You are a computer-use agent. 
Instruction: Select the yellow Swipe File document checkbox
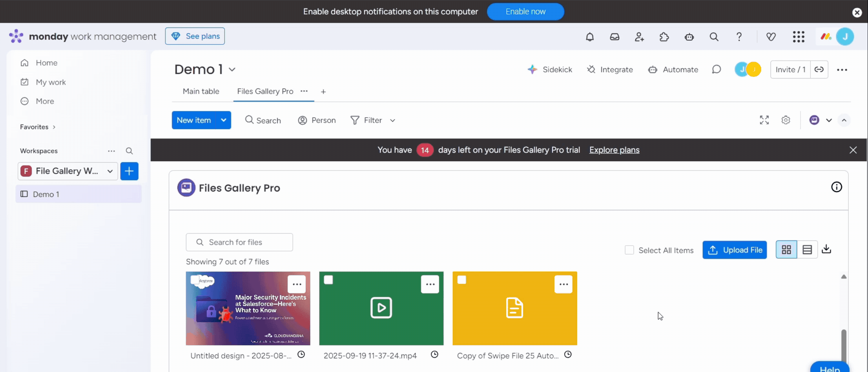click(462, 280)
